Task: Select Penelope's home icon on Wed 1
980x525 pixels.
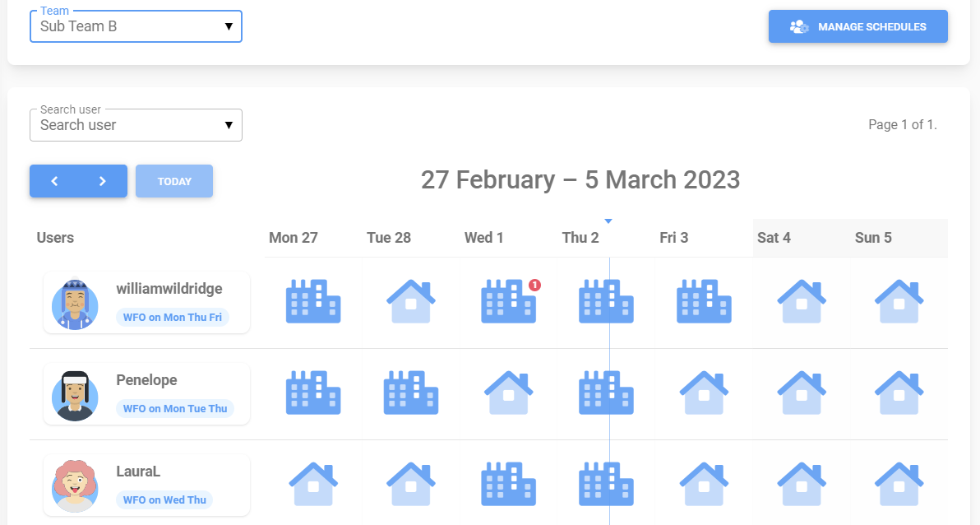Action: (x=508, y=393)
